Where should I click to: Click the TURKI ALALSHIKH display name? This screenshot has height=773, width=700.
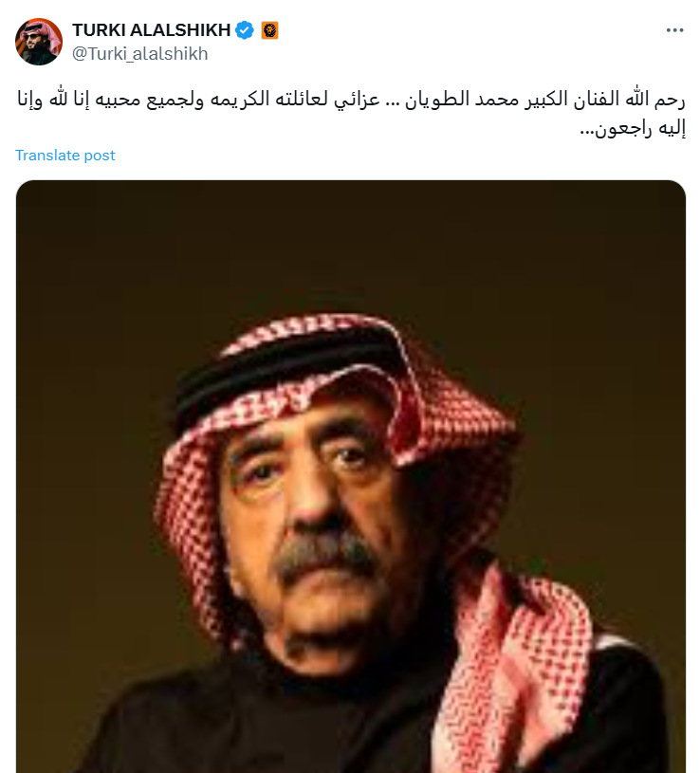(x=152, y=30)
